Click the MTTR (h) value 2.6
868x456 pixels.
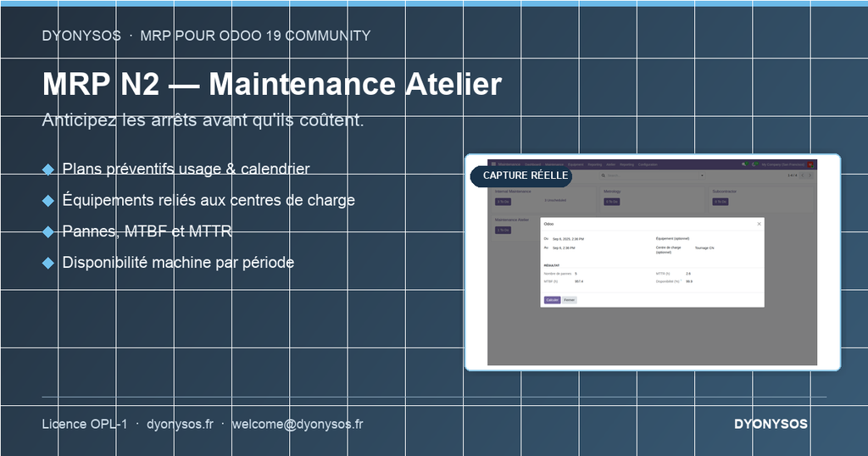tap(688, 274)
